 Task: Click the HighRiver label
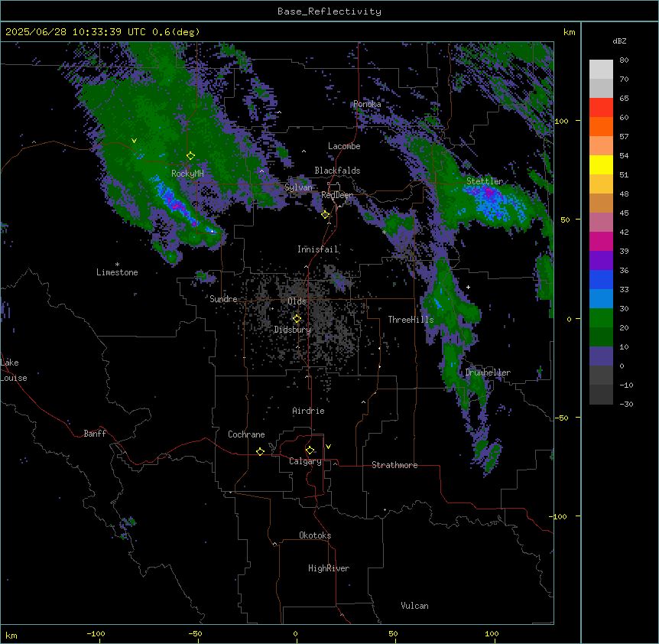coord(329,568)
